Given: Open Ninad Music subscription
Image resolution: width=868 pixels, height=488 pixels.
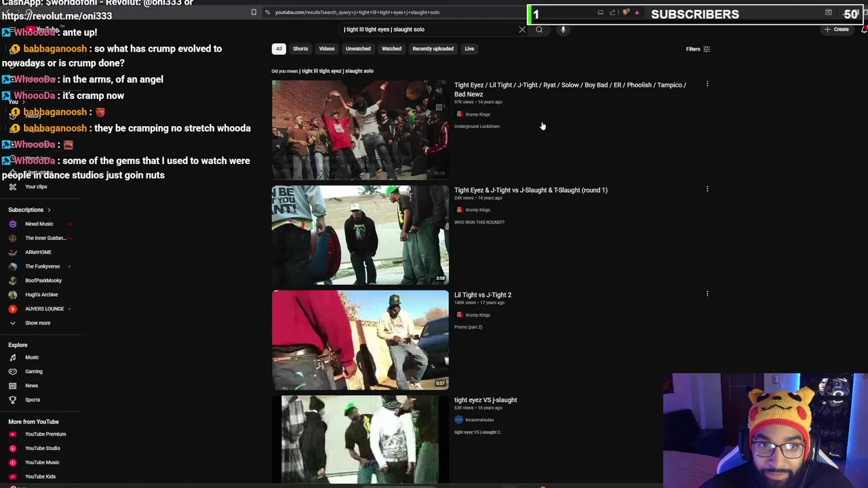Looking at the screenshot, I should [39, 224].
